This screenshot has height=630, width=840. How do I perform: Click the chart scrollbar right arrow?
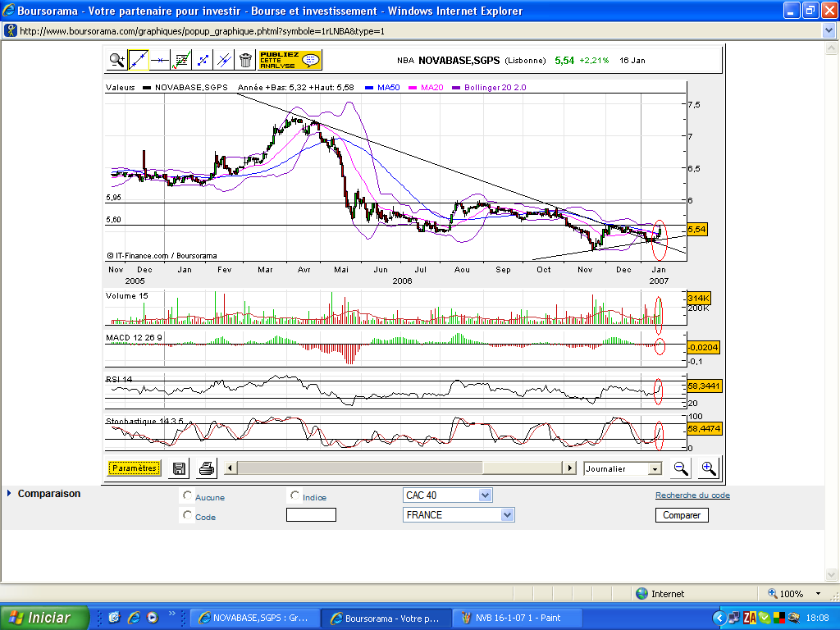point(569,468)
